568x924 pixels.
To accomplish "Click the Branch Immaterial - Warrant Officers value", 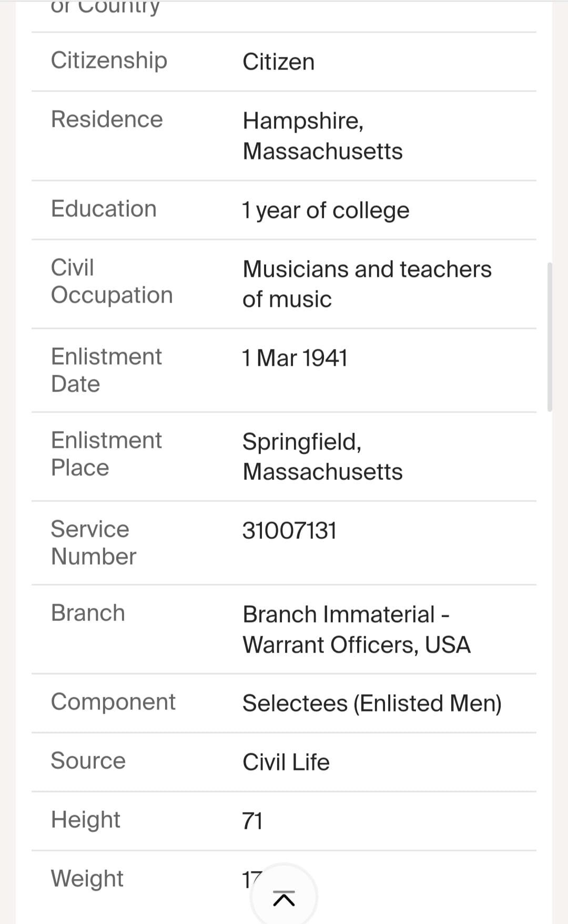I will [356, 629].
